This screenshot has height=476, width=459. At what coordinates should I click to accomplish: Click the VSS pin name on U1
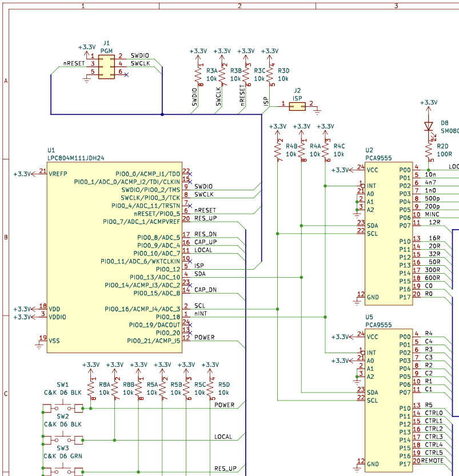[x=54, y=341]
